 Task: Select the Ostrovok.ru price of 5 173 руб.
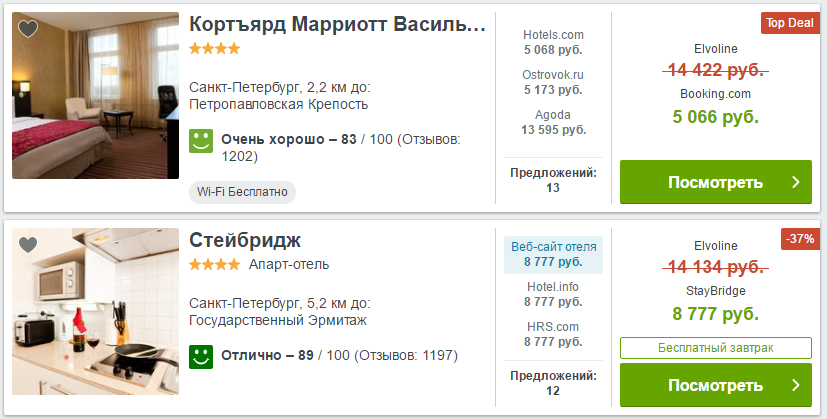tap(553, 82)
